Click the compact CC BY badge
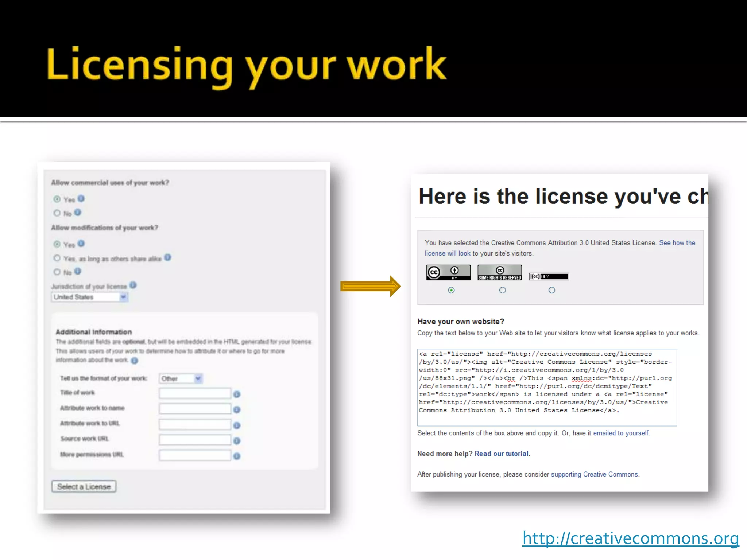 (x=549, y=276)
